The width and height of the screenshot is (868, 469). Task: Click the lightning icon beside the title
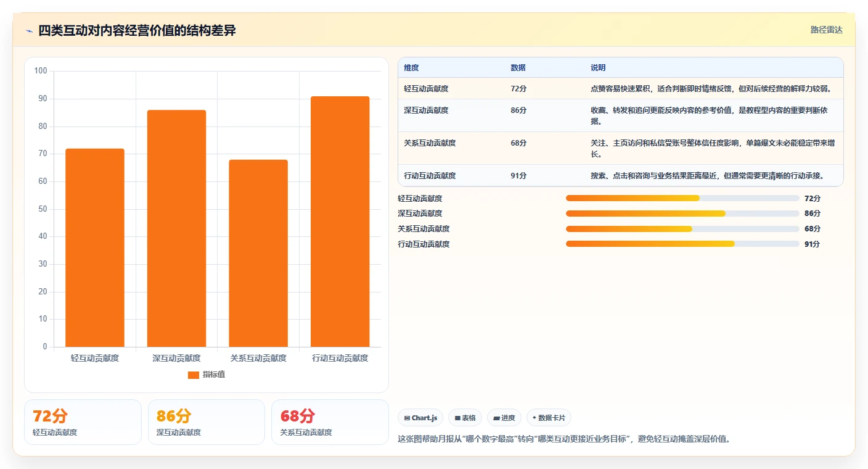pos(30,31)
